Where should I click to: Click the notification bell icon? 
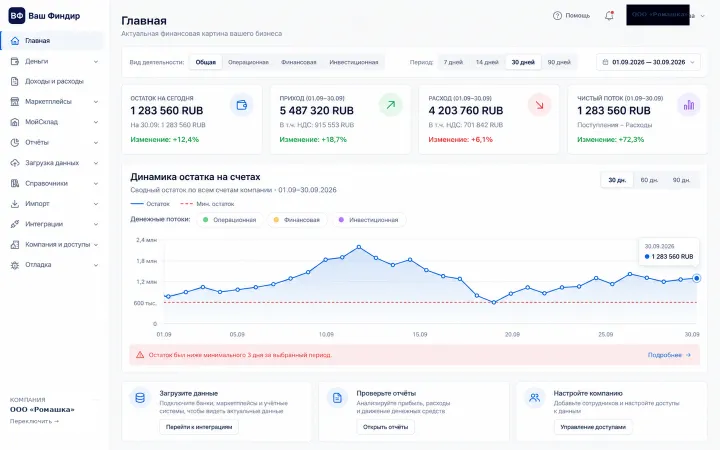point(609,16)
